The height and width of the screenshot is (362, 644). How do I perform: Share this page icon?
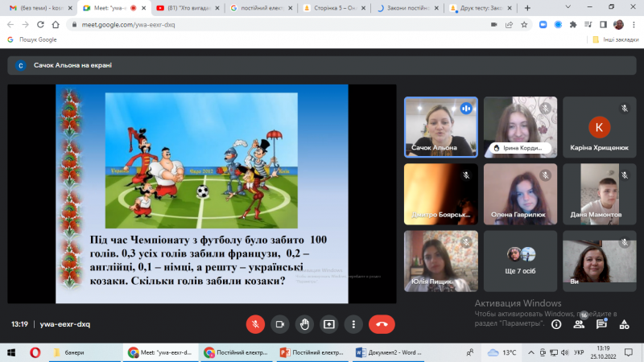point(509,25)
